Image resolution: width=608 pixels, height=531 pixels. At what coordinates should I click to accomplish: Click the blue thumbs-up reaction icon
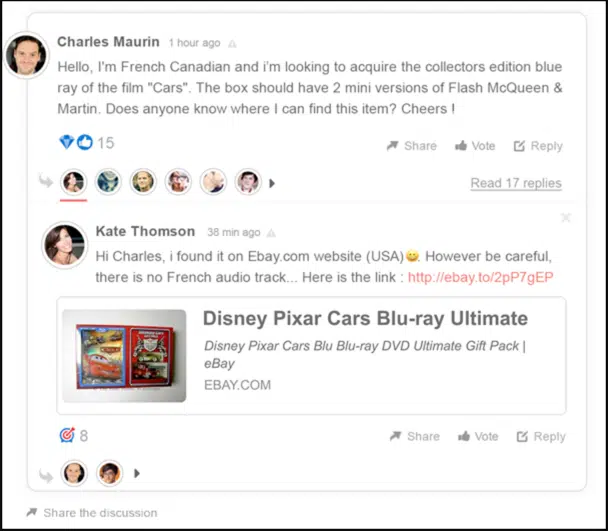(85, 142)
